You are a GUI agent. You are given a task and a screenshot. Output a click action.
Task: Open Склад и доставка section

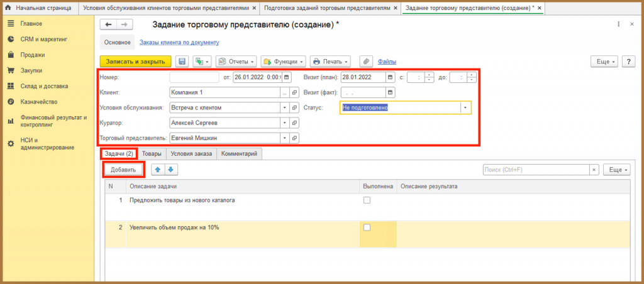click(x=44, y=86)
